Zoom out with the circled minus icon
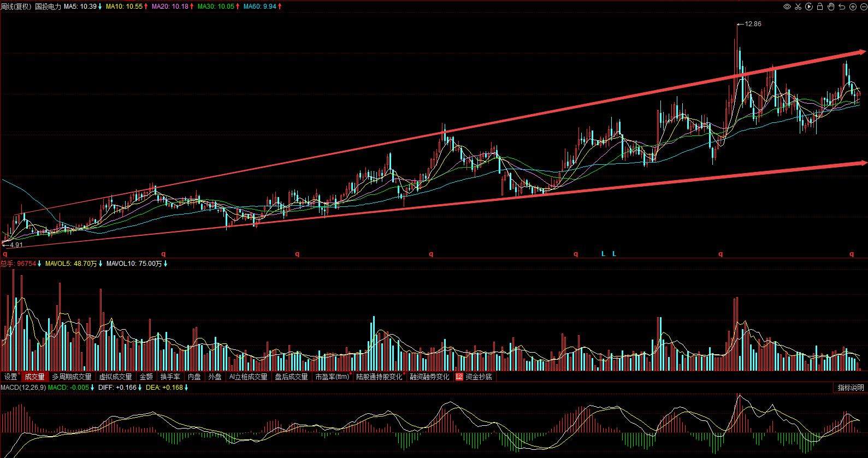Viewport: 868px width, 458px height. [863, 7]
